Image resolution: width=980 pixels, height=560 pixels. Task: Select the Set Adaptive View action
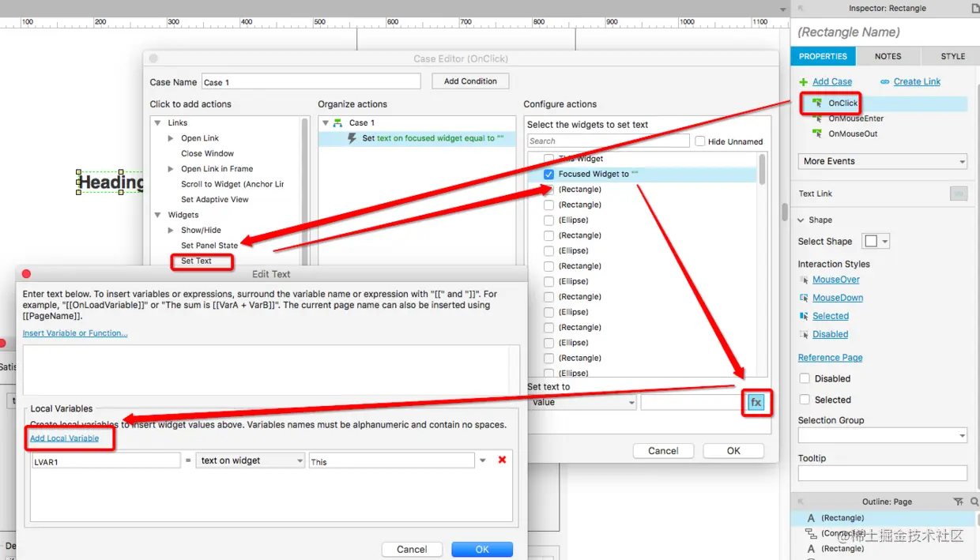pyautogui.click(x=215, y=200)
